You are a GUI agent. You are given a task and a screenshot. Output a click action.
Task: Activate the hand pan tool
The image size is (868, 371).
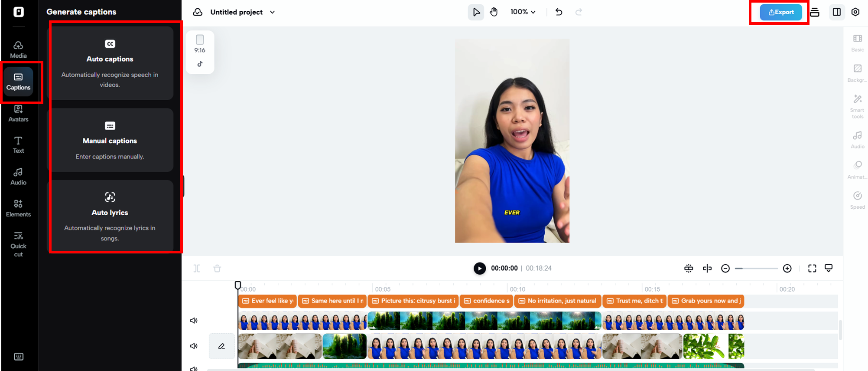pos(494,12)
